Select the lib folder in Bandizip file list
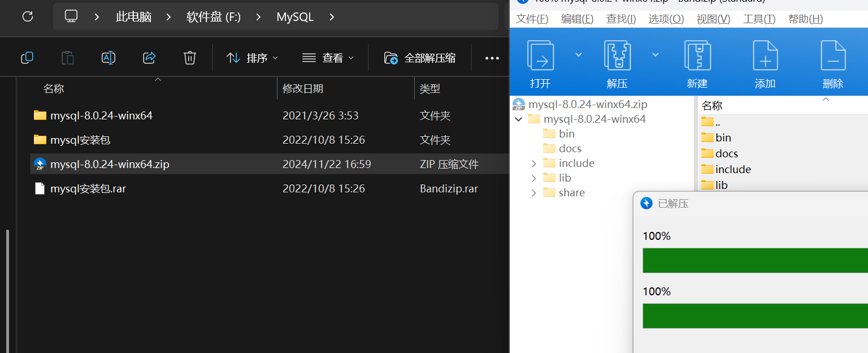The height and width of the screenshot is (353, 868). (x=714, y=185)
